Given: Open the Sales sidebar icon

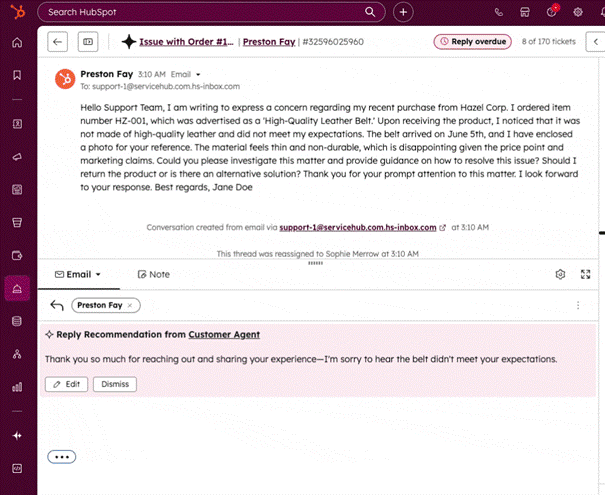Looking at the screenshot, I should tap(17, 222).
